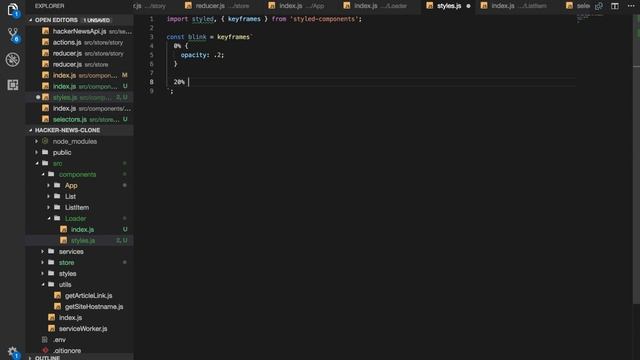Click the .gitignore git icon
The height and width of the screenshot is (360, 640).
click(45, 351)
